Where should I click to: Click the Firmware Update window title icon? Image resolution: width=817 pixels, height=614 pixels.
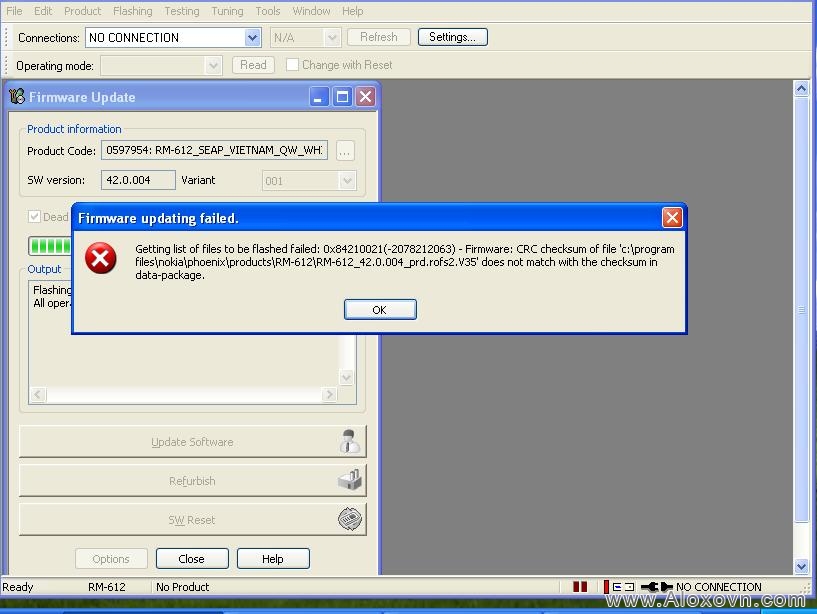17,96
